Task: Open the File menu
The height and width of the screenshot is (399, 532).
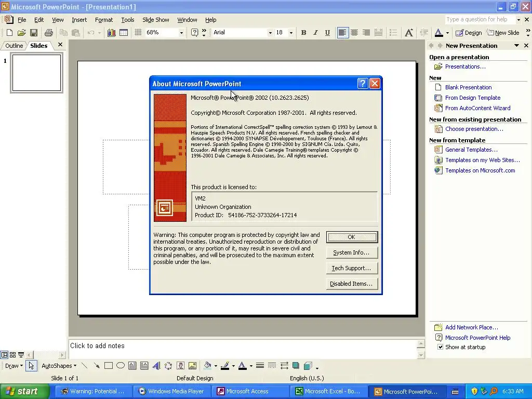Action: 22,20
